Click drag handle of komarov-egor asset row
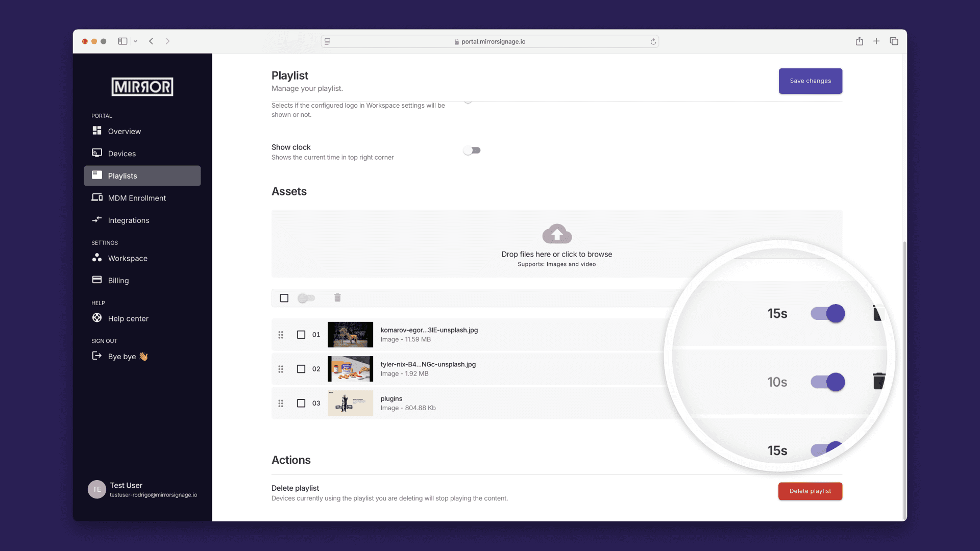This screenshot has width=980, height=551. [x=281, y=335]
